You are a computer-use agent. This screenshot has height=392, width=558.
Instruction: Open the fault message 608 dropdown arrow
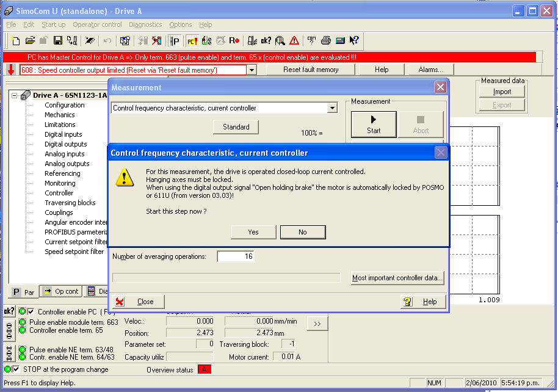(x=252, y=70)
